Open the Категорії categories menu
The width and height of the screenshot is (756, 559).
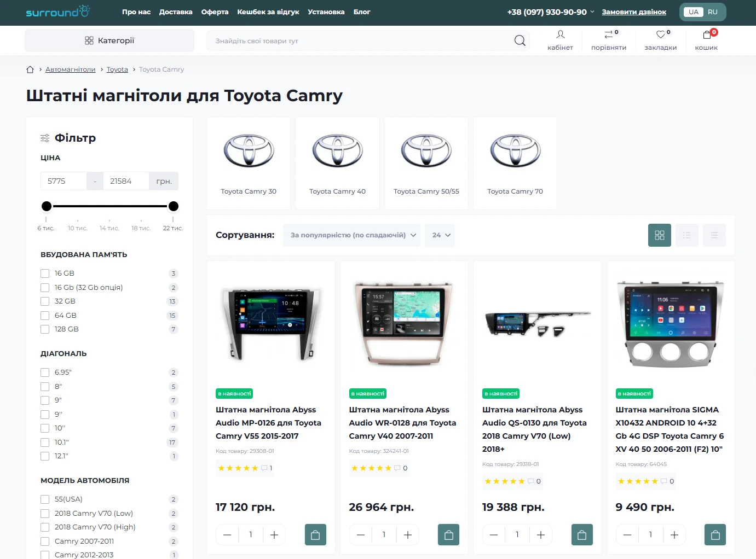(x=109, y=40)
